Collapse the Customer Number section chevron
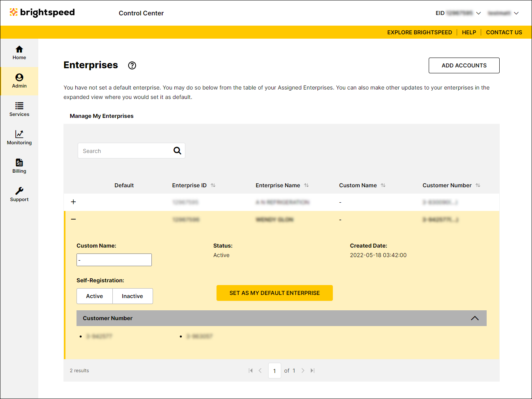 coord(475,318)
